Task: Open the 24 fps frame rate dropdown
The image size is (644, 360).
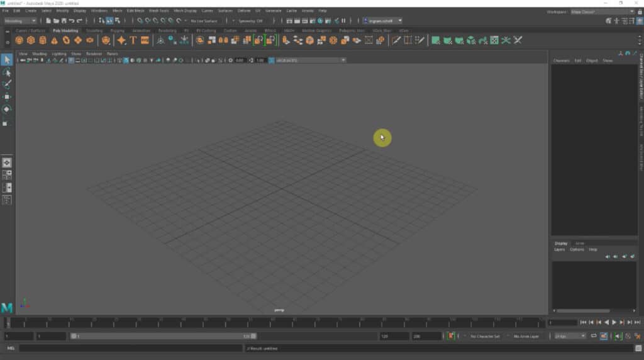Action: tap(570, 336)
